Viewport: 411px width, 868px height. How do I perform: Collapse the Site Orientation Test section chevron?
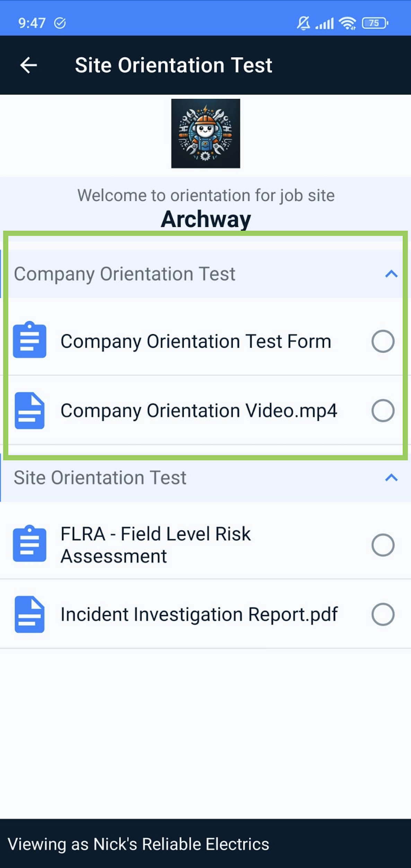coord(391,478)
